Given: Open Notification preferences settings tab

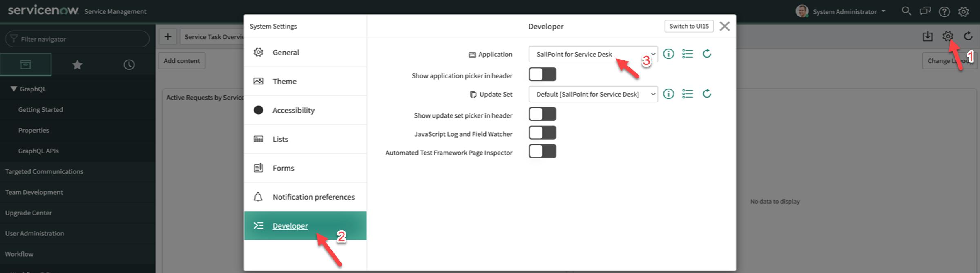Looking at the screenshot, I should point(305,197).
